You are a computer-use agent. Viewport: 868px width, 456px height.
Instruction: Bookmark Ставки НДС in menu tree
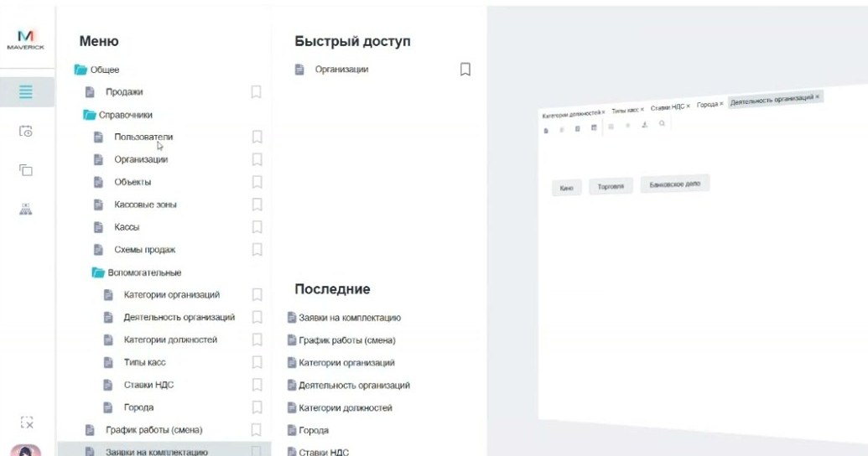257,385
